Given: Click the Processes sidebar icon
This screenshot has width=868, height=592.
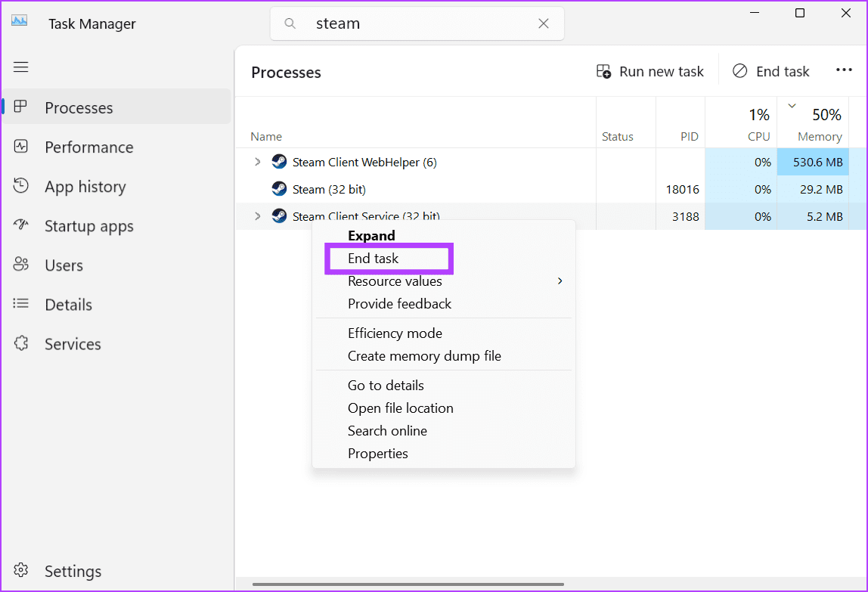Looking at the screenshot, I should coord(20,107).
